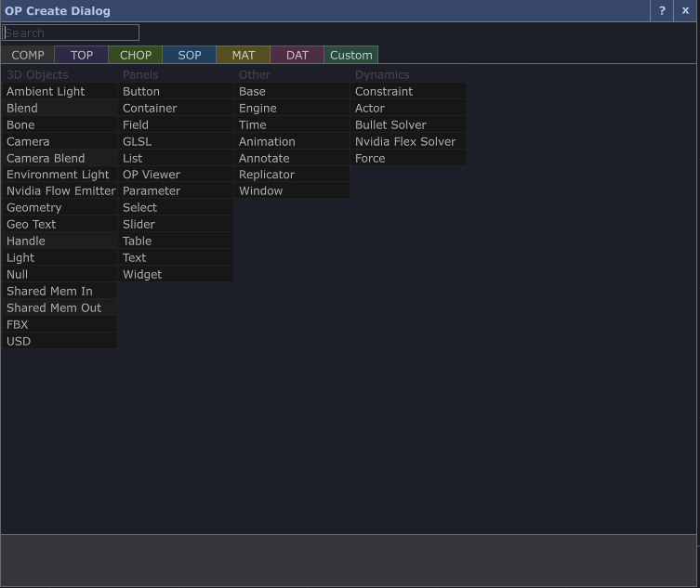Add a Slider panel component
Image resolution: width=700 pixels, height=588 pixels.
139,225
